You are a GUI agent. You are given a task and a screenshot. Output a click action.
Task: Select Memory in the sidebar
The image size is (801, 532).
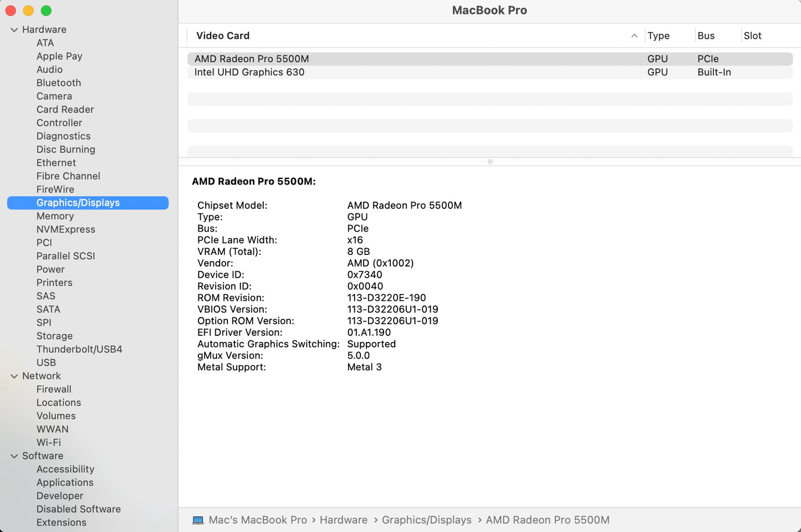55,216
